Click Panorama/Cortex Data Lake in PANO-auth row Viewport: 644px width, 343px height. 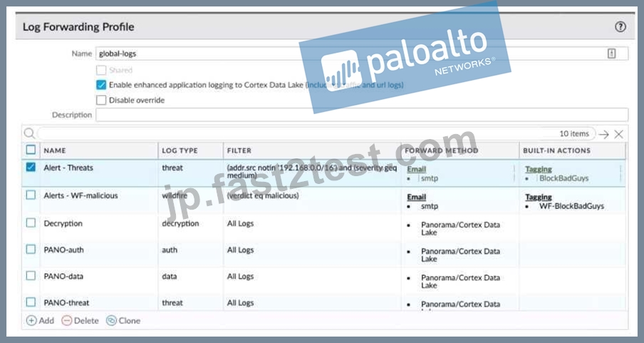(x=460, y=255)
